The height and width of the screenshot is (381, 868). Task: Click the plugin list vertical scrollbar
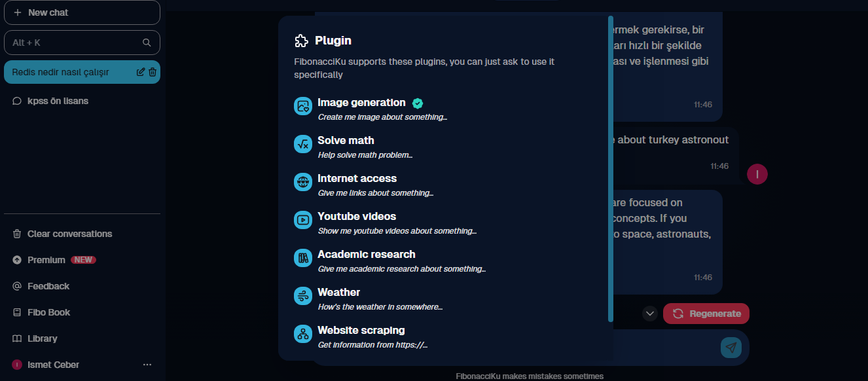[x=611, y=169]
